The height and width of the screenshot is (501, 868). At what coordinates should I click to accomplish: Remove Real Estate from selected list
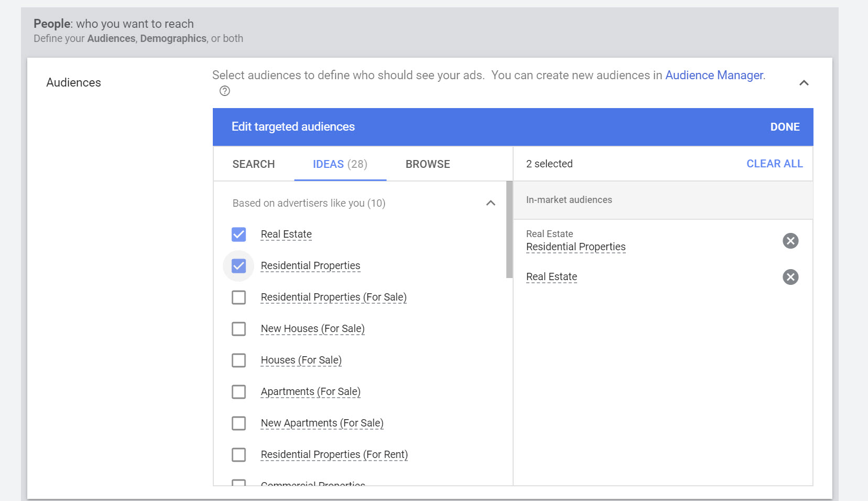[x=790, y=277]
